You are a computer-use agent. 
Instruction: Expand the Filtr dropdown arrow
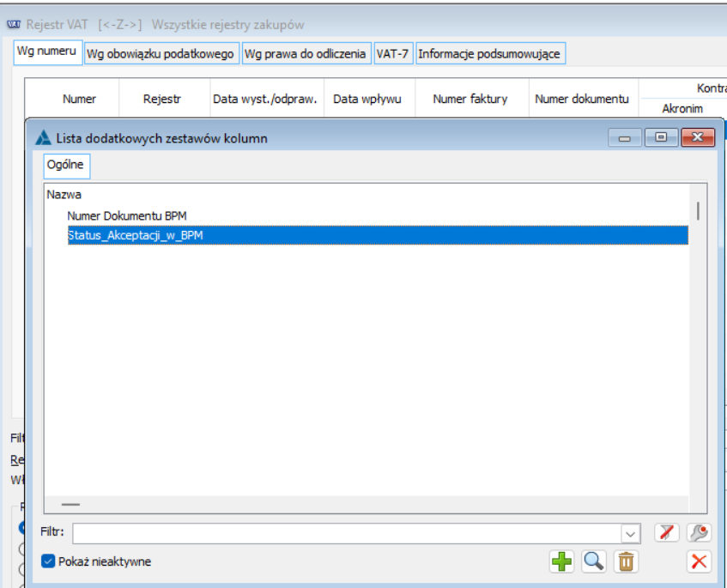tap(630, 534)
